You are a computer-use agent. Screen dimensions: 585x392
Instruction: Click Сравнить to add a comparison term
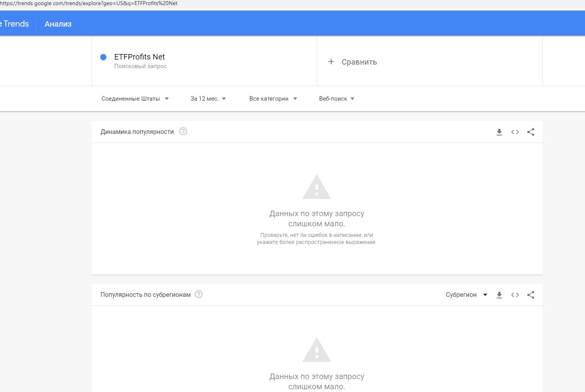click(359, 62)
